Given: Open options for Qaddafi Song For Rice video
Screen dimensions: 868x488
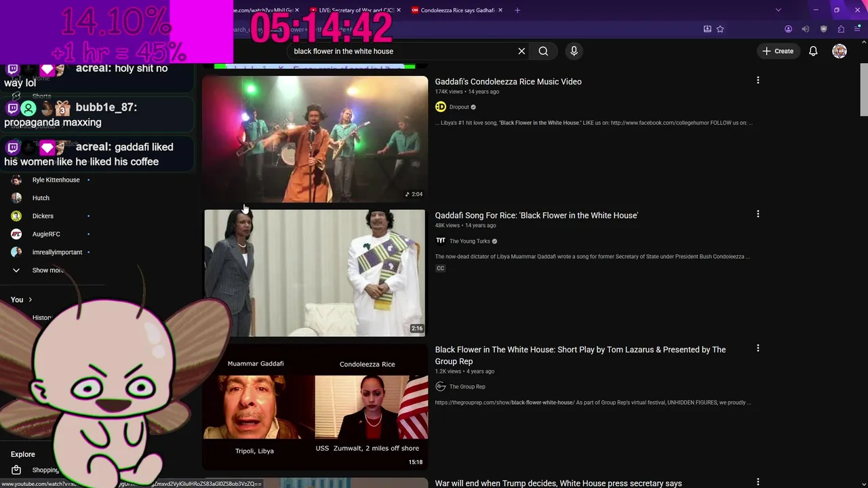Looking at the screenshot, I should click(x=757, y=213).
